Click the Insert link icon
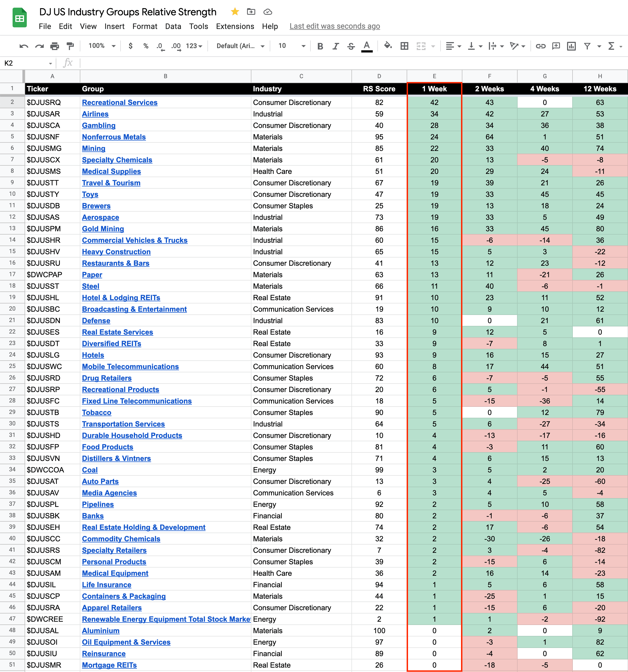Image resolution: width=628 pixels, height=672 pixels. (541, 46)
